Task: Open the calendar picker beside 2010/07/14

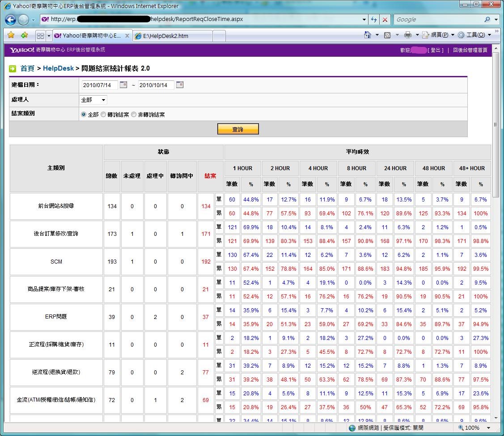Action: click(x=123, y=85)
